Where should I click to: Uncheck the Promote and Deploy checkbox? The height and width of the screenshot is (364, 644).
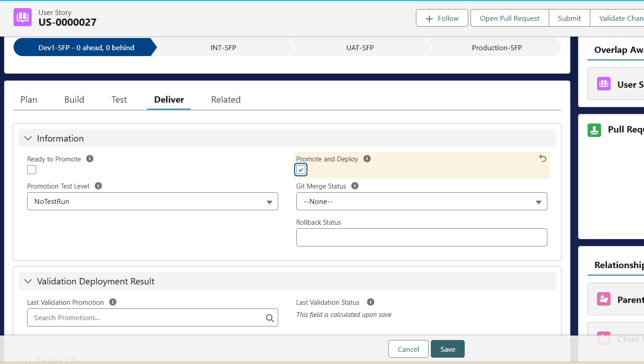click(x=301, y=170)
